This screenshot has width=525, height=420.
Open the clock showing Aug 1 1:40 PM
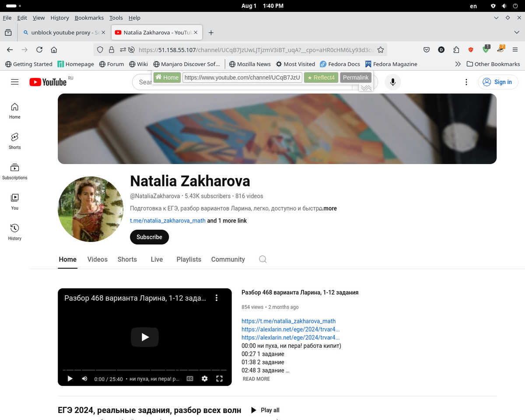click(262, 6)
